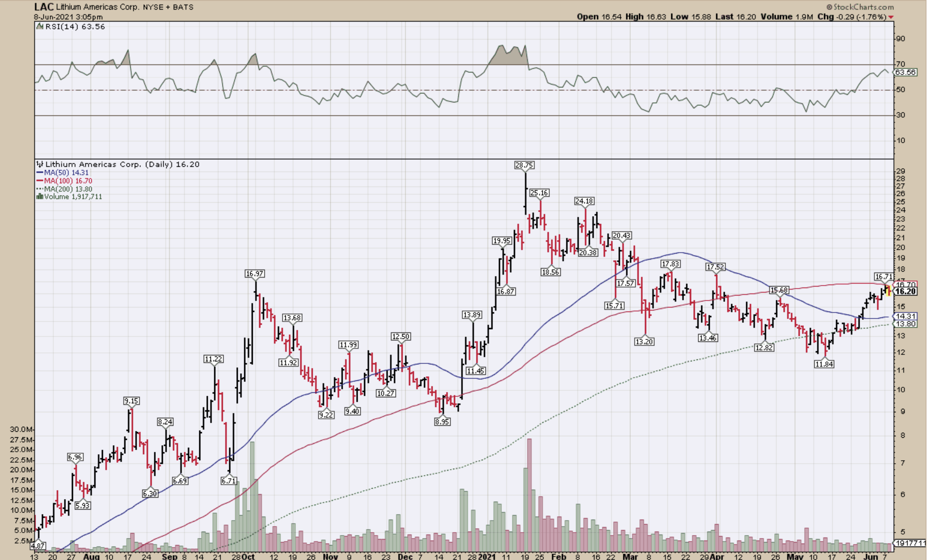Click the 8.95 December low label
This screenshot has width=928, height=560.
442,421
